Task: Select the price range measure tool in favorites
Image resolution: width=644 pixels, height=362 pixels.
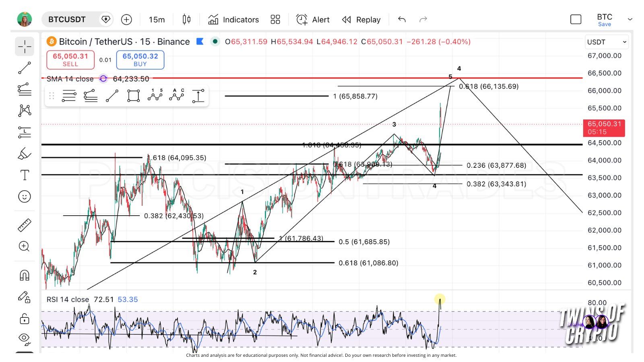Action: [x=198, y=96]
